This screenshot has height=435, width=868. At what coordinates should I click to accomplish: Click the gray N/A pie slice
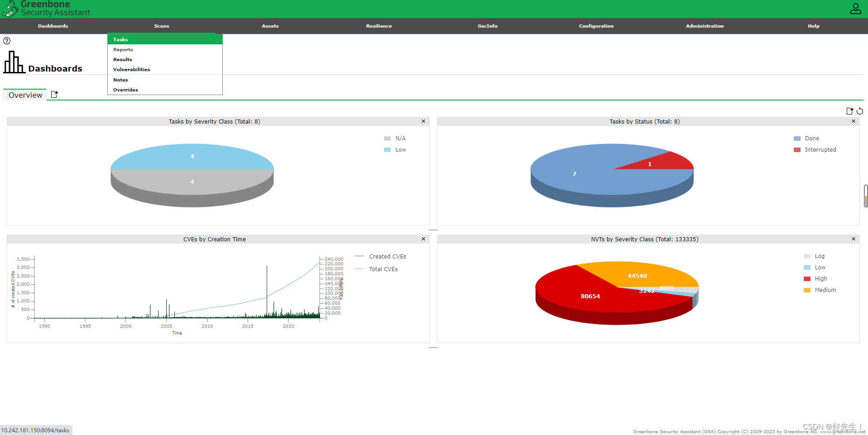tap(192, 182)
